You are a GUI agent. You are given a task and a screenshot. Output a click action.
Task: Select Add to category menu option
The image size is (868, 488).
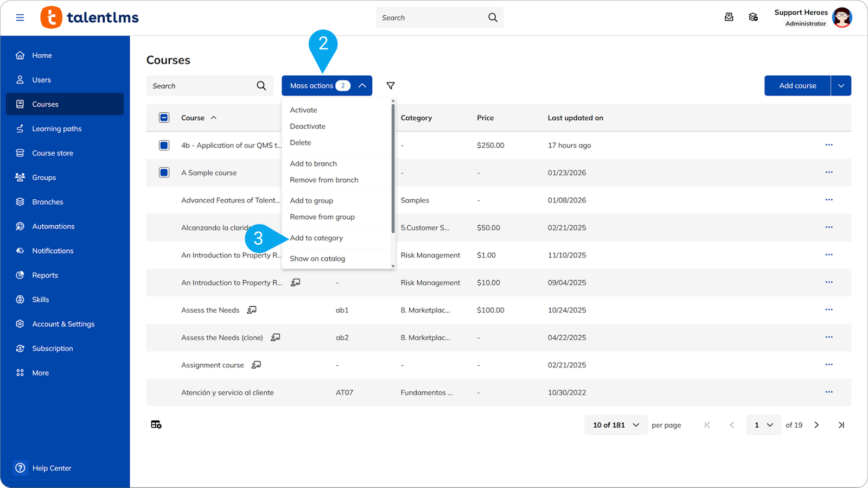point(316,238)
